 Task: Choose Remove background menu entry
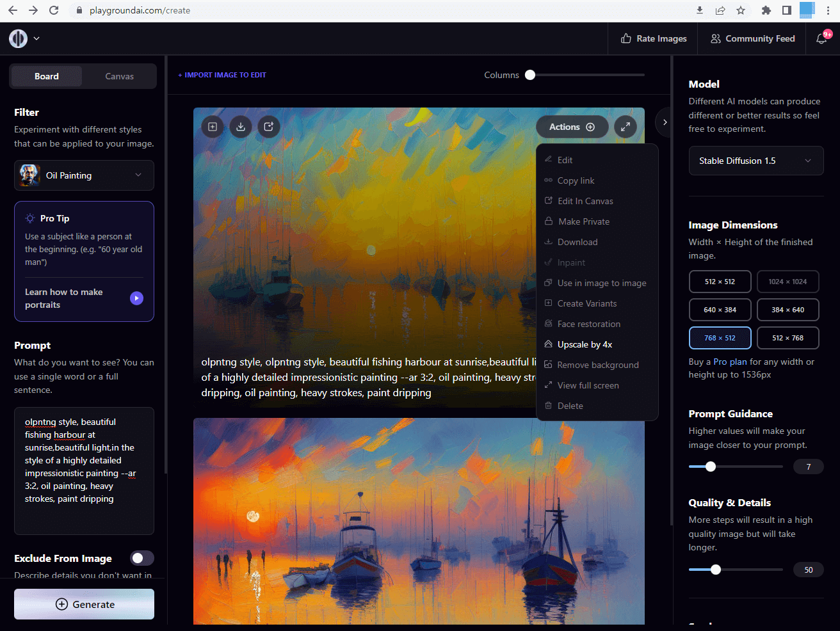[597, 365]
